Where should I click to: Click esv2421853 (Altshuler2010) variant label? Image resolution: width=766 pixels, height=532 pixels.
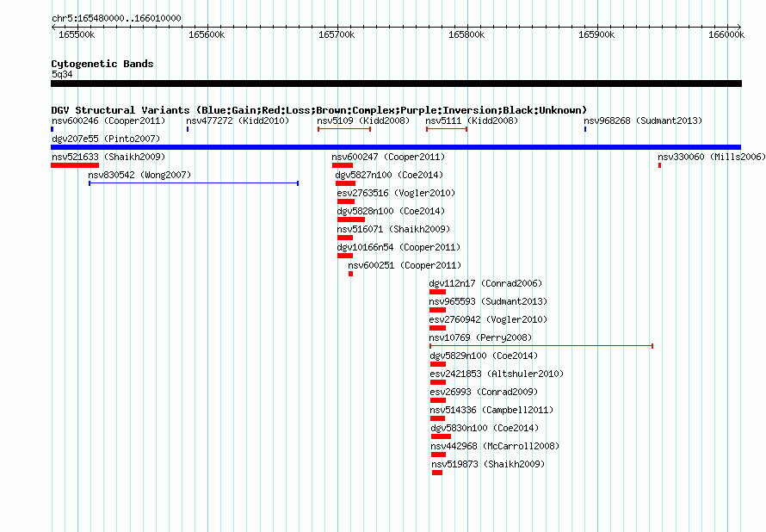tap(497, 374)
